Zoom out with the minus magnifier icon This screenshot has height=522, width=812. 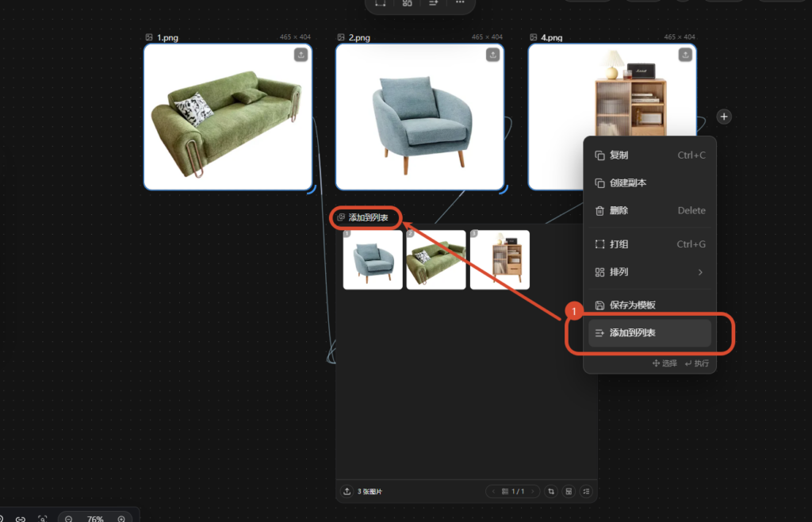point(68,518)
